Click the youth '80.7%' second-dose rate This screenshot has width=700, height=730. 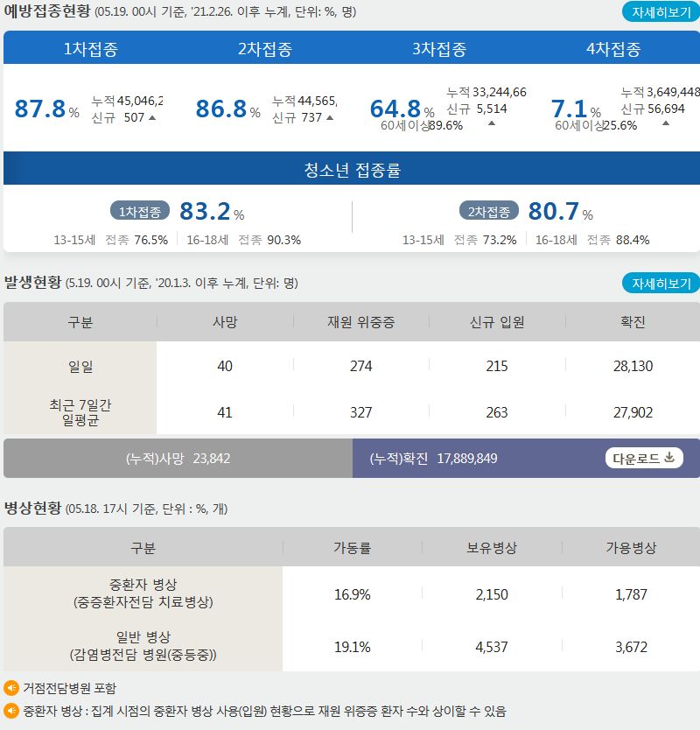coord(560,211)
